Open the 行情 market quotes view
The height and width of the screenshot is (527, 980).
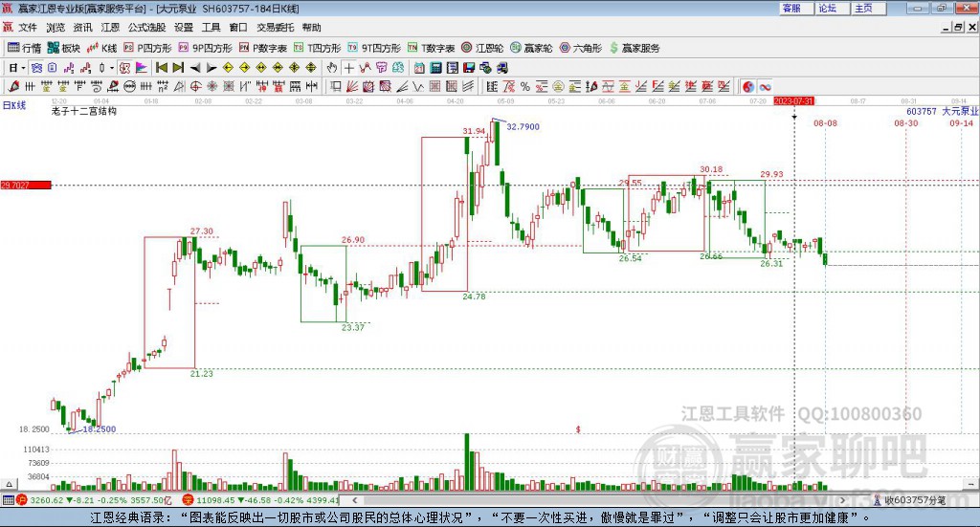click(x=24, y=48)
